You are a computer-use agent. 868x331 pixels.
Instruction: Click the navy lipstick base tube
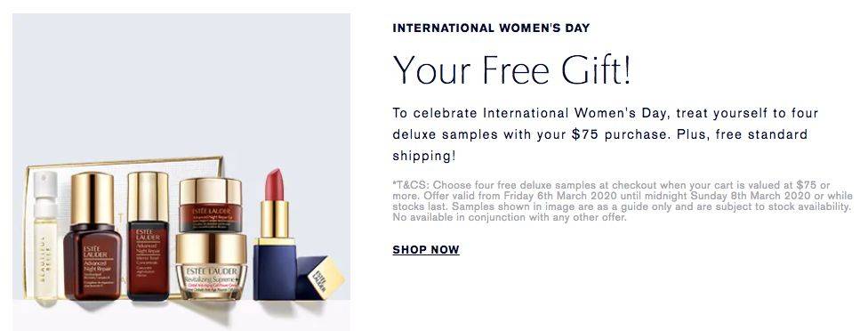(275, 272)
